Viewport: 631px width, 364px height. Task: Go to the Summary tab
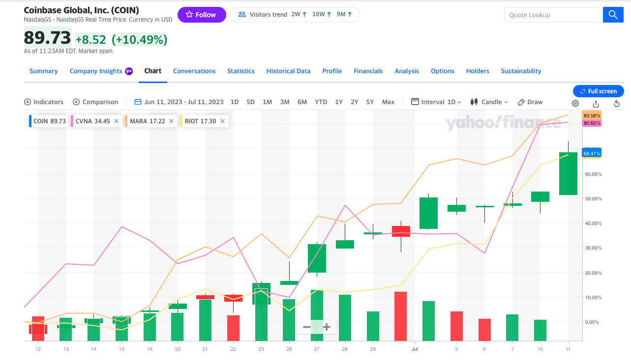tap(44, 71)
